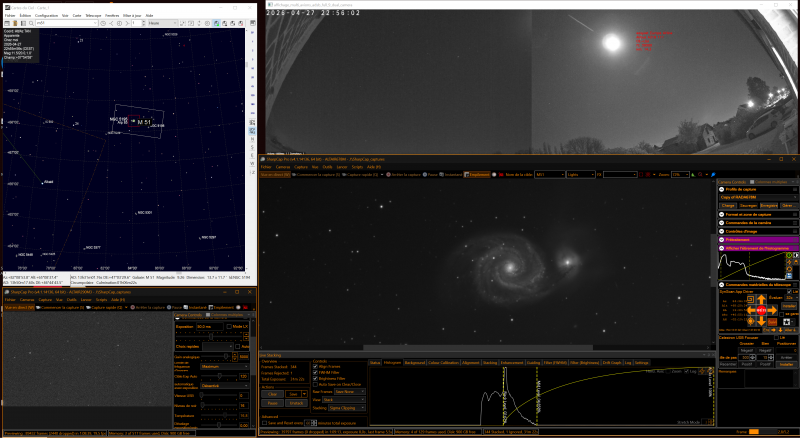
Task: Click the left slew arrow in telescope controls
Action: 751,310
